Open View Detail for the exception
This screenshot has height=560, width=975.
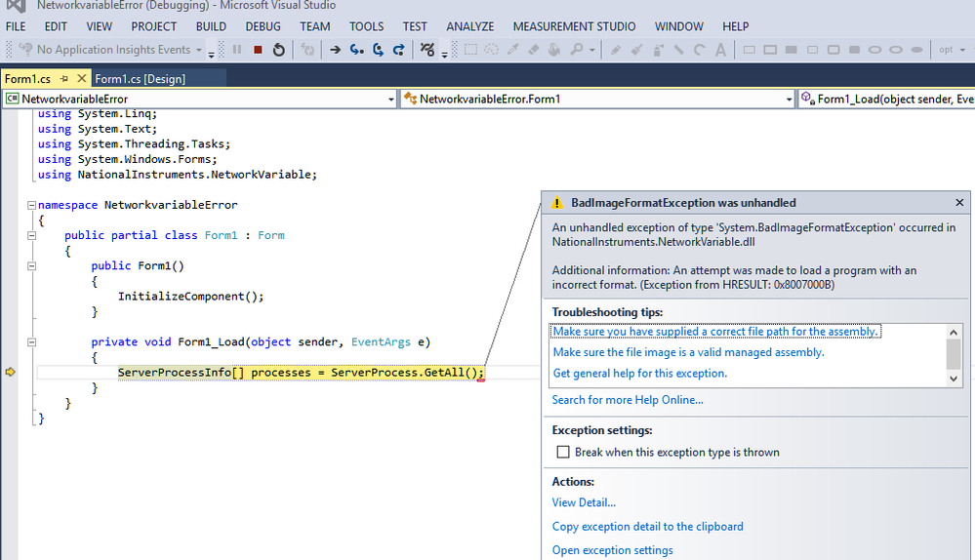(584, 502)
